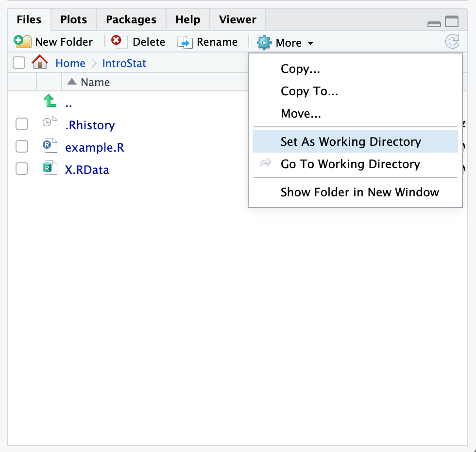This screenshot has width=476, height=452.
Task: Choose Copy To... from the menu
Action: 355,91
